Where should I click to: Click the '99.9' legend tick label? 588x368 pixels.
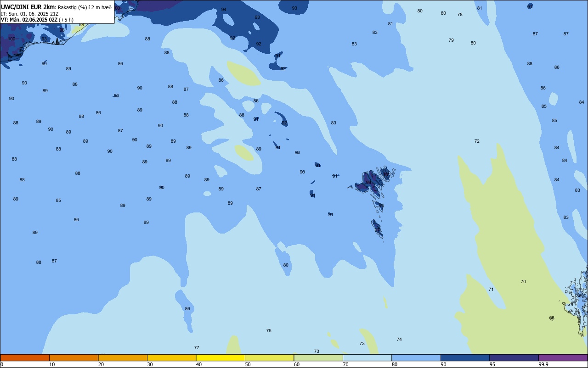click(x=543, y=364)
